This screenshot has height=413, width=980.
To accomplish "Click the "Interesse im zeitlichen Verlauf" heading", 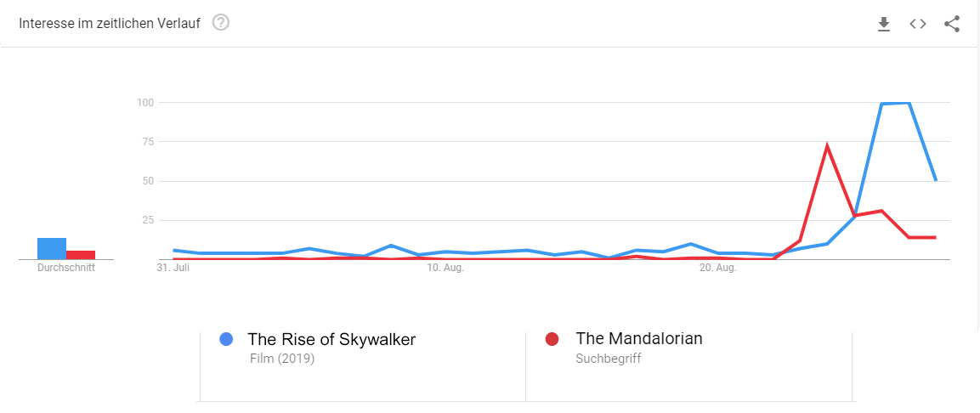I will point(110,24).
